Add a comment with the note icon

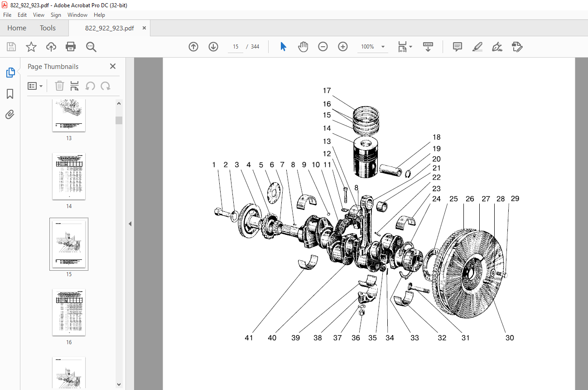coord(458,47)
